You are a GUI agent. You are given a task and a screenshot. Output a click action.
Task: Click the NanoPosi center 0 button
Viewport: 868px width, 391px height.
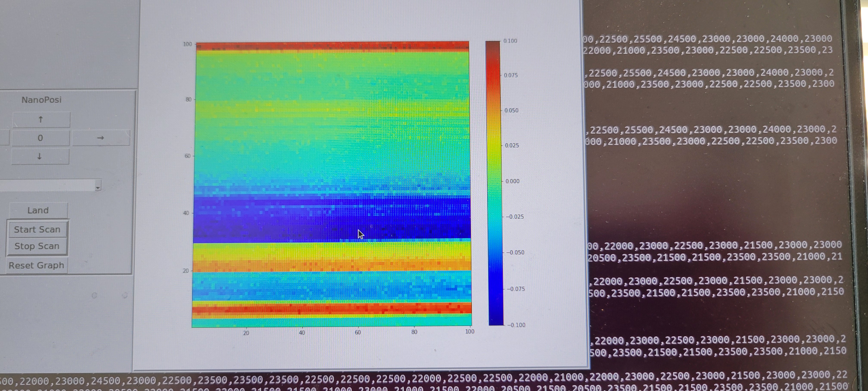40,138
